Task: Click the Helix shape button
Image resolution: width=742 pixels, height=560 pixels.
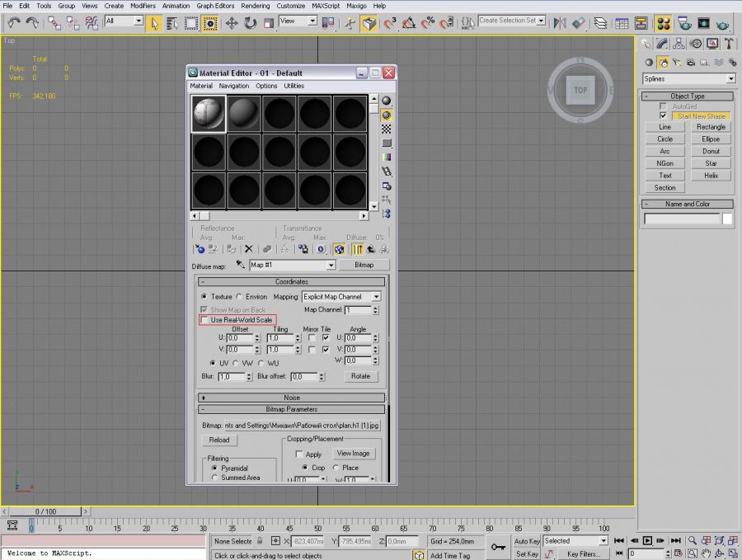Action: pos(711,175)
